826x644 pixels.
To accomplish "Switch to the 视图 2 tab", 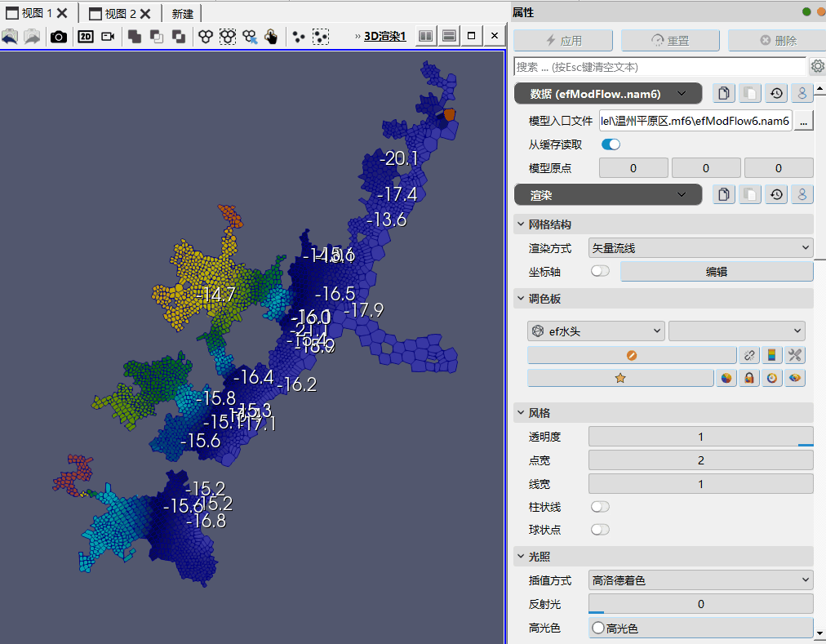I will (x=112, y=13).
